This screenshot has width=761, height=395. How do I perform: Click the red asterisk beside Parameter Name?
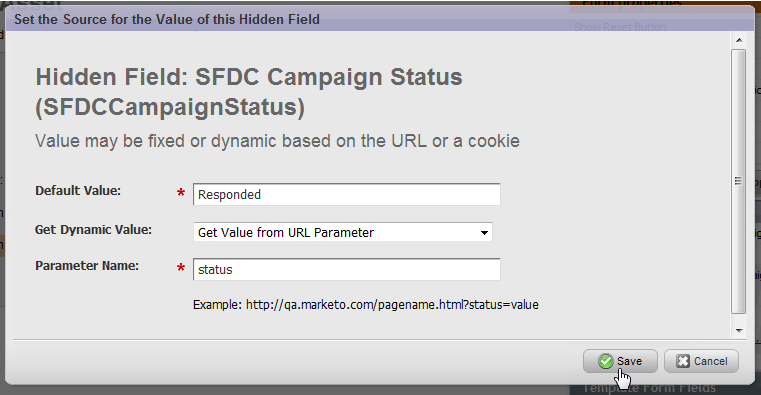click(181, 268)
